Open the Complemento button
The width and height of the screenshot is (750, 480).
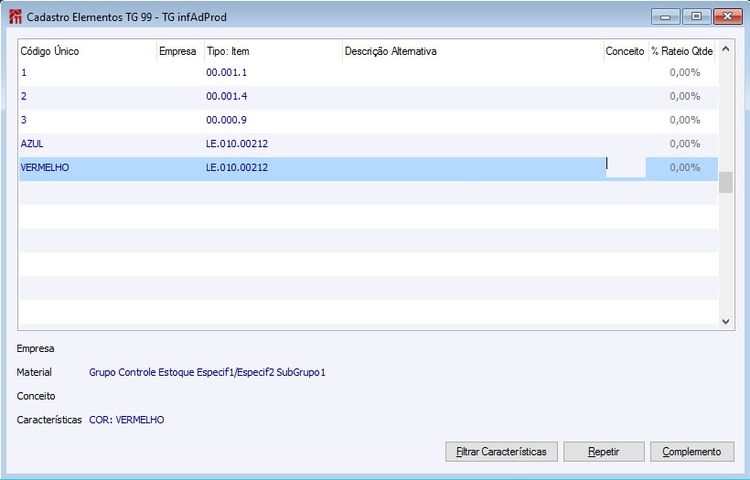point(692,451)
